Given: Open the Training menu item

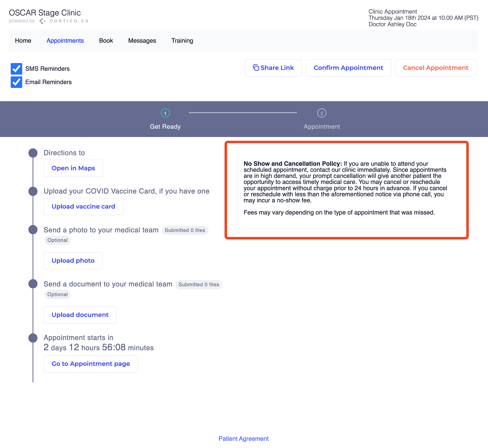Looking at the screenshot, I should click(182, 40).
